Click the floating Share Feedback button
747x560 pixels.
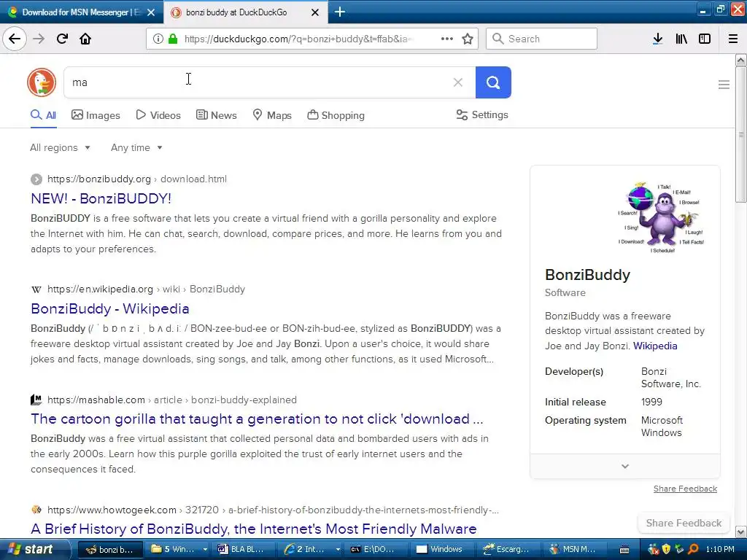click(x=684, y=523)
